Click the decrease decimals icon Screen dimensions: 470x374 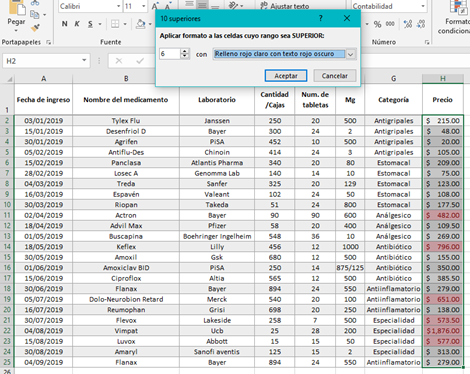tap(421, 24)
